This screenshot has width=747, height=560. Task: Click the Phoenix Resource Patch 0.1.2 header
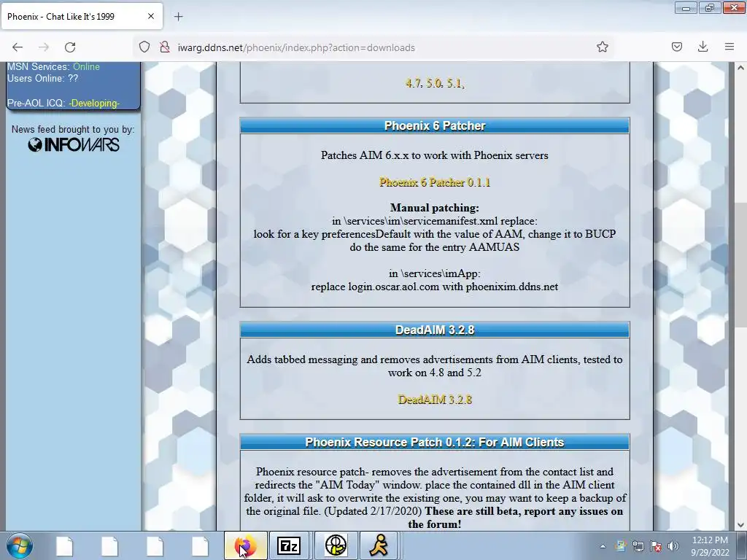point(435,443)
